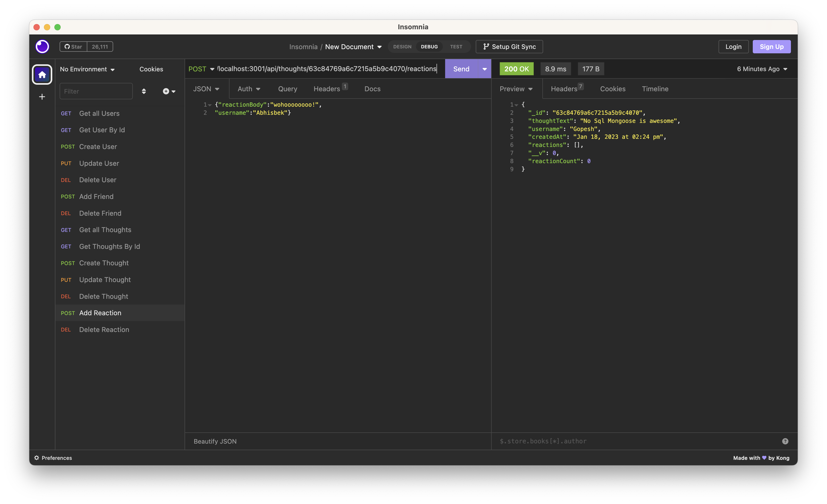Open the 6 Minutes Ago history dropdown

tap(762, 69)
